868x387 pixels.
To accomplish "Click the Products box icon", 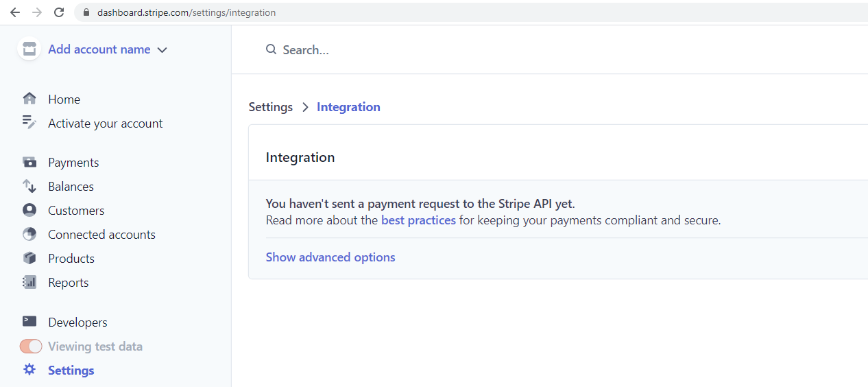I will [29, 258].
